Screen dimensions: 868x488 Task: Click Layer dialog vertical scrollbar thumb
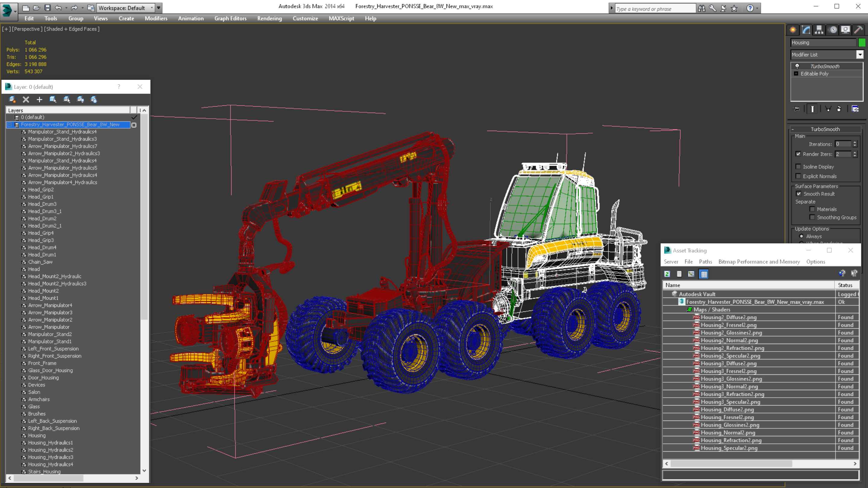144,217
